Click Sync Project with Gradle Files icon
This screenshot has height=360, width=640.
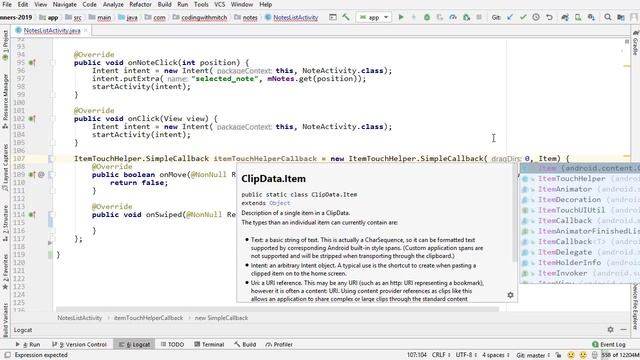[565, 17]
